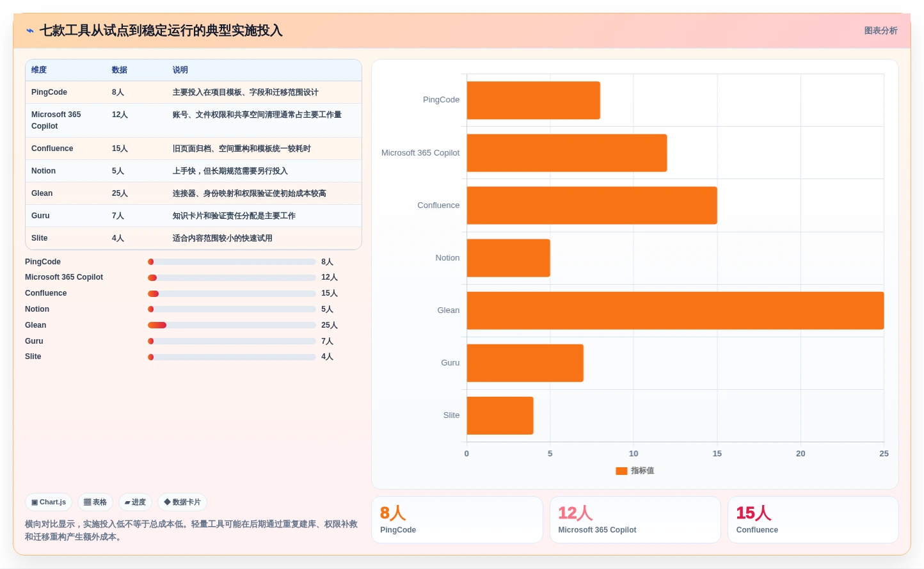Click the 15人 value in the table
924x569 pixels.
tap(120, 148)
